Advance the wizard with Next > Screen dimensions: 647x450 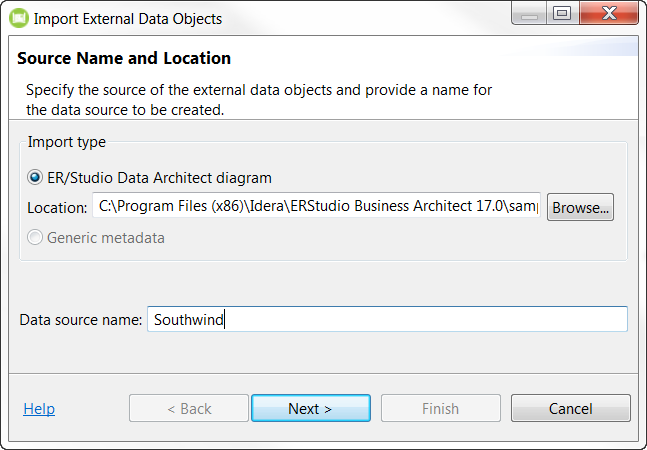(x=311, y=408)
